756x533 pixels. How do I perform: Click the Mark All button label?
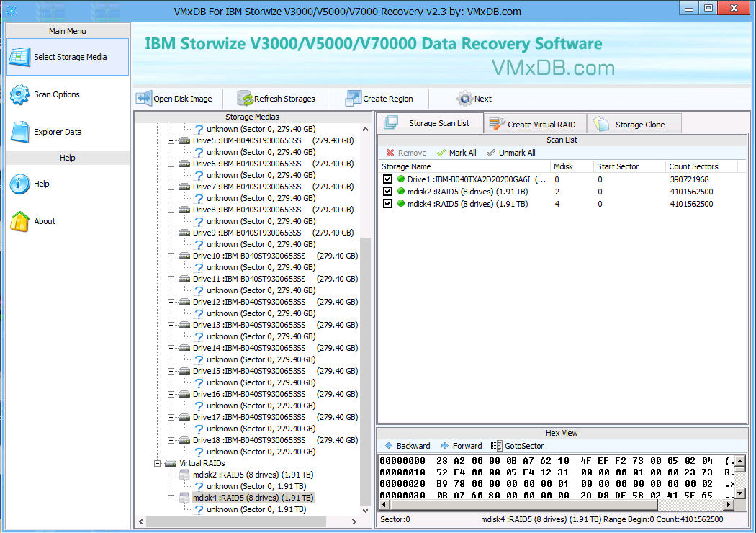click(462, 153)
